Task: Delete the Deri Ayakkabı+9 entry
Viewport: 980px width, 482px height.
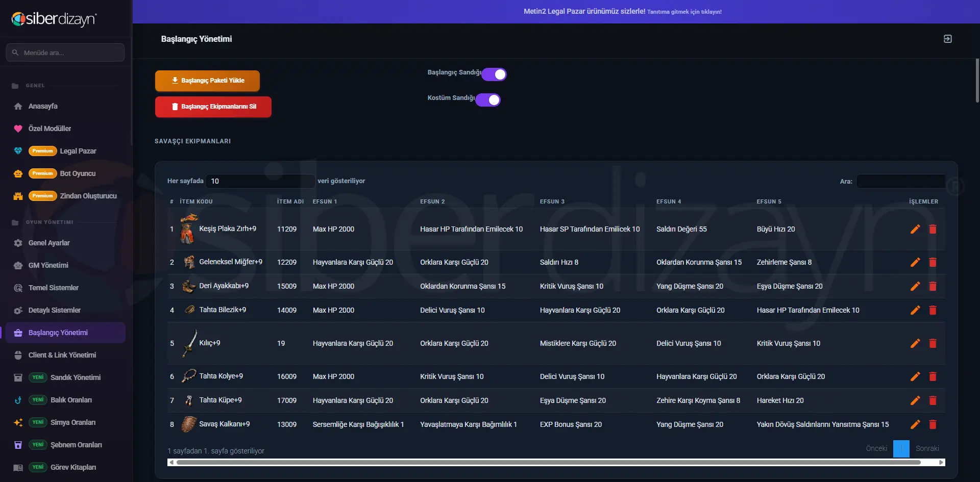Action: tap(933, 286)
